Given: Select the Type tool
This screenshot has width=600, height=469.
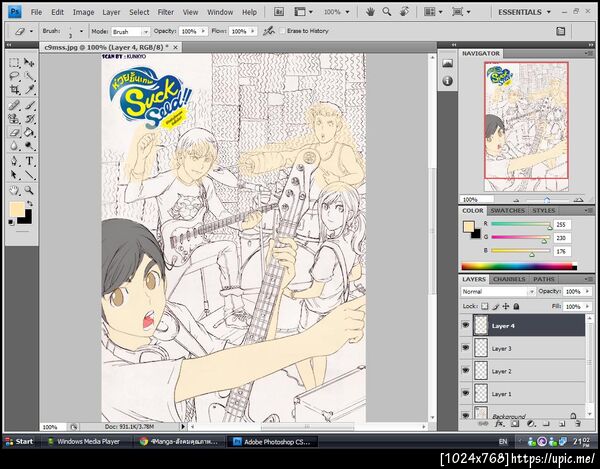Looking at the screenshot, I should (x=29, y=161).
